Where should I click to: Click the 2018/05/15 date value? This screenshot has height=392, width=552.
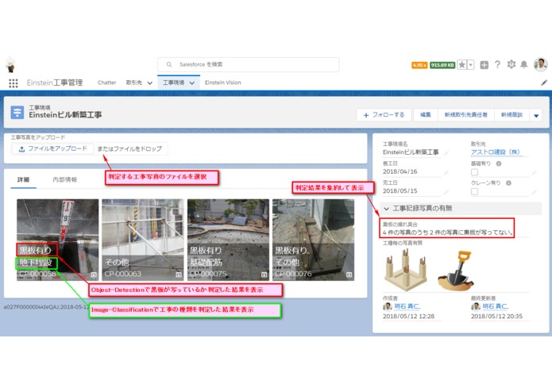coord(400,191)
